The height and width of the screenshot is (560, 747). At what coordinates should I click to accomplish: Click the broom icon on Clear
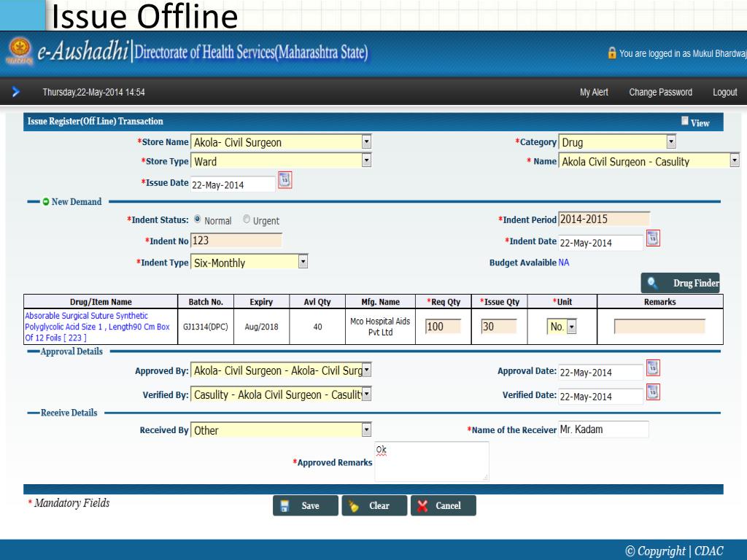point(353,506)
